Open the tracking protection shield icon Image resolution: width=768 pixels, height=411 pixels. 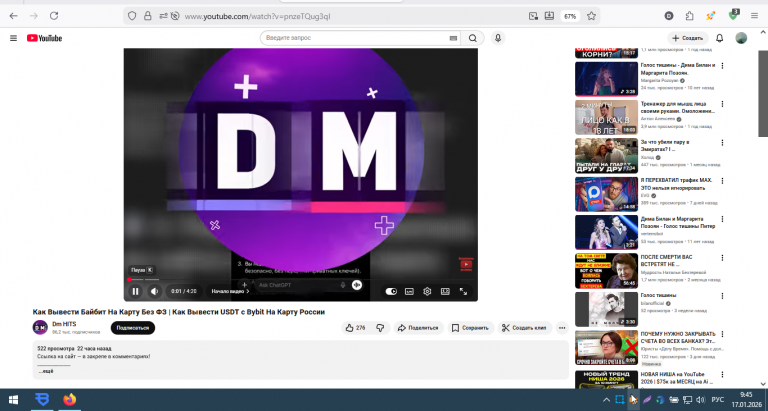132,16
